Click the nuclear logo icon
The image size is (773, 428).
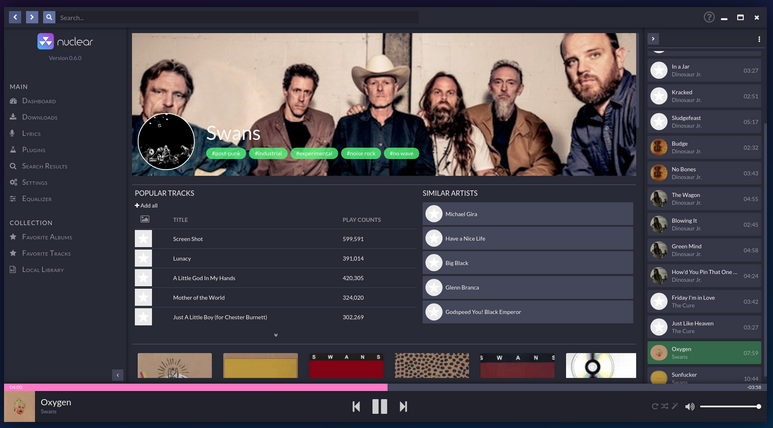(45, 41)
